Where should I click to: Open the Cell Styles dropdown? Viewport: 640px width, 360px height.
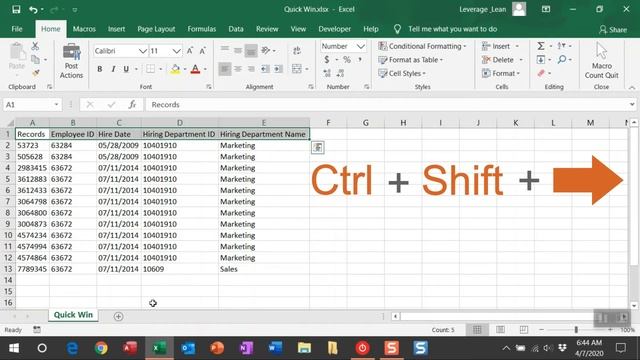[x=402, y=73]
